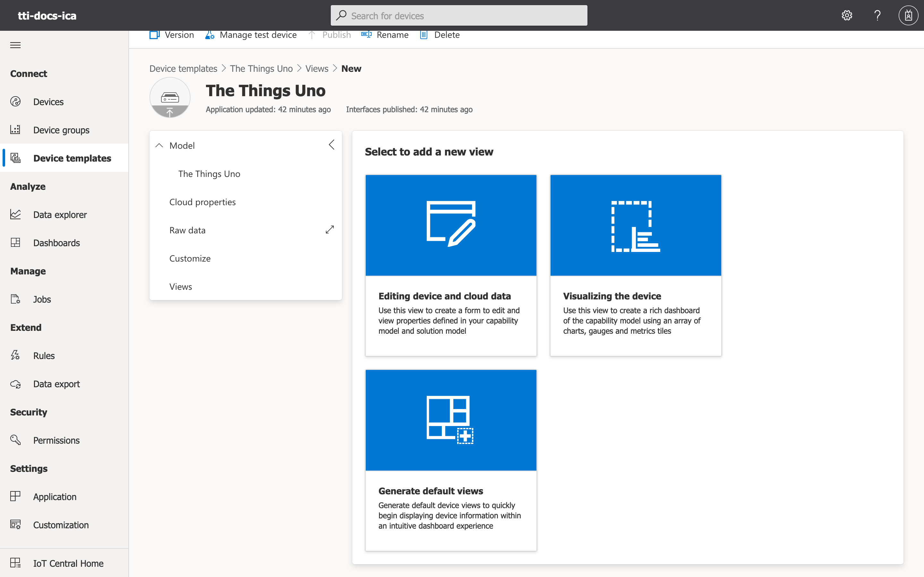Click the Delete trash icon in toolbar
The image size is (924, 577).
point(424,35)
